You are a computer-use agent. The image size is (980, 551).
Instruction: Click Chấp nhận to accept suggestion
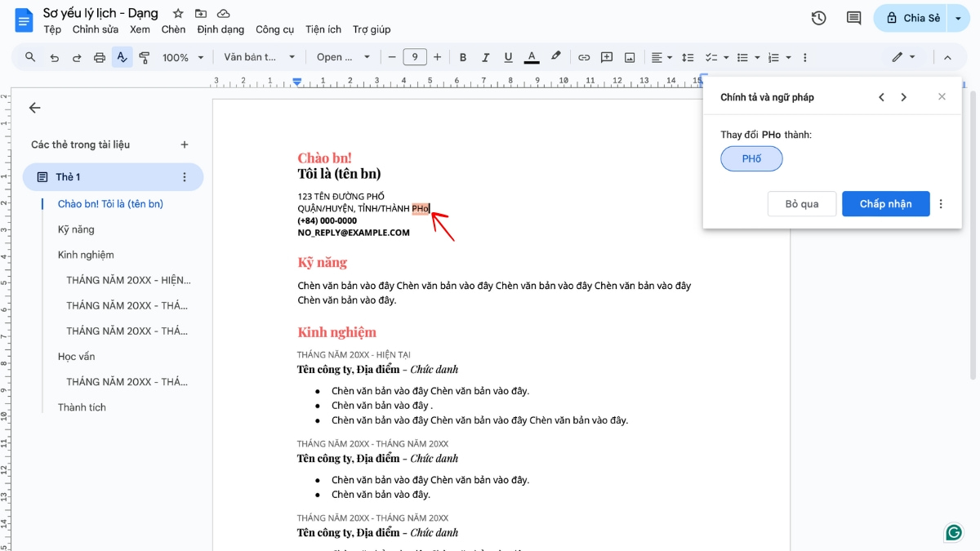click(x=886, y=204)
